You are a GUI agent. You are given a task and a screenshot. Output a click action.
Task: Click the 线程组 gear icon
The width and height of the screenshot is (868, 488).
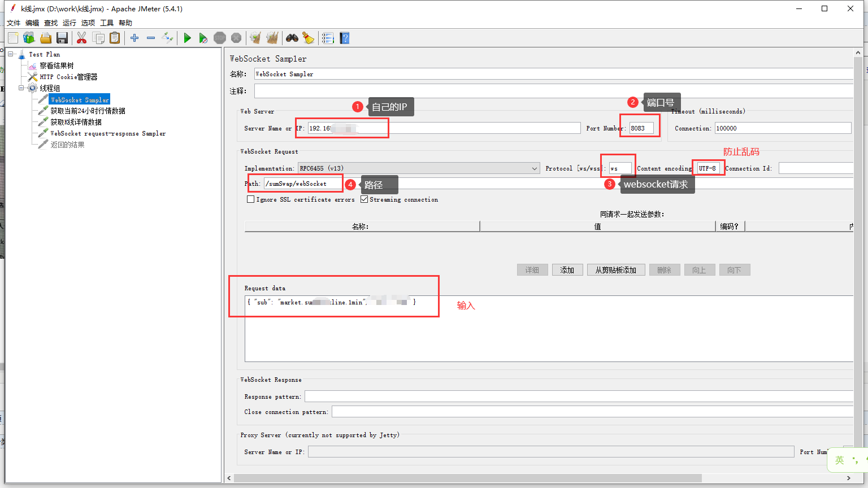point(33,88)
